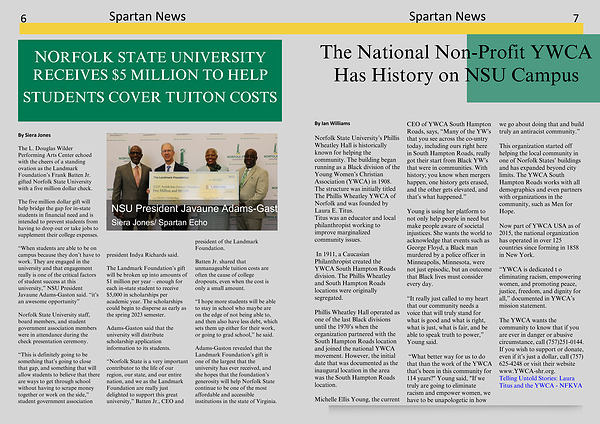
Task: Click paragraph starting 'Norfolk State is a very important'
Action: pos(147,381)
